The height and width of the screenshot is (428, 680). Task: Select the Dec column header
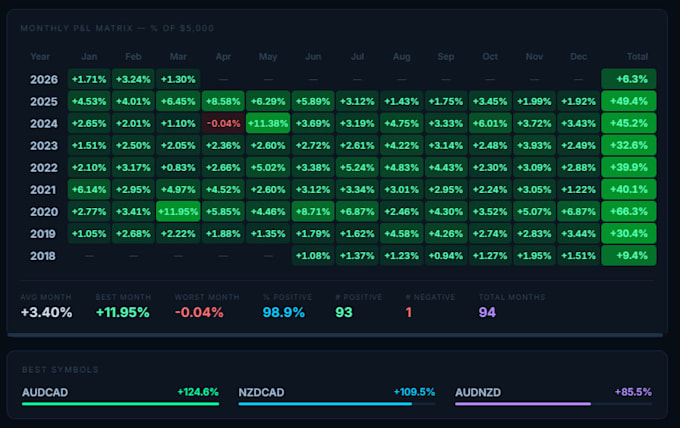tap(579, 57)
